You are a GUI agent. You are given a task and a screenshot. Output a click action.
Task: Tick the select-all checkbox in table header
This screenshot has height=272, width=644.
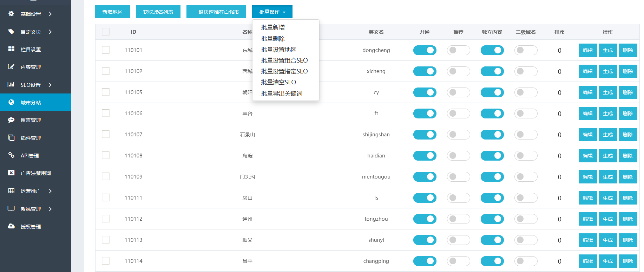click(106, 32)
